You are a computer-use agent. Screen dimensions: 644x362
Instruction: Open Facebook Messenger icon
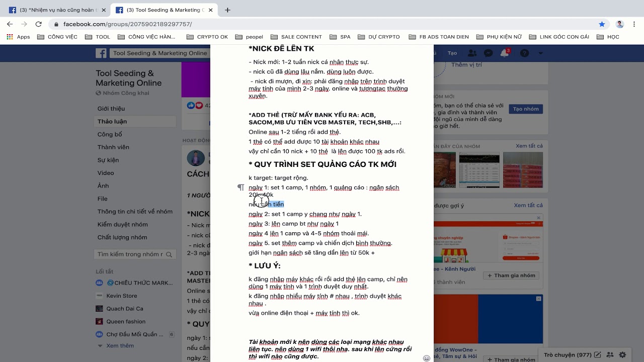tap(488, 53)
